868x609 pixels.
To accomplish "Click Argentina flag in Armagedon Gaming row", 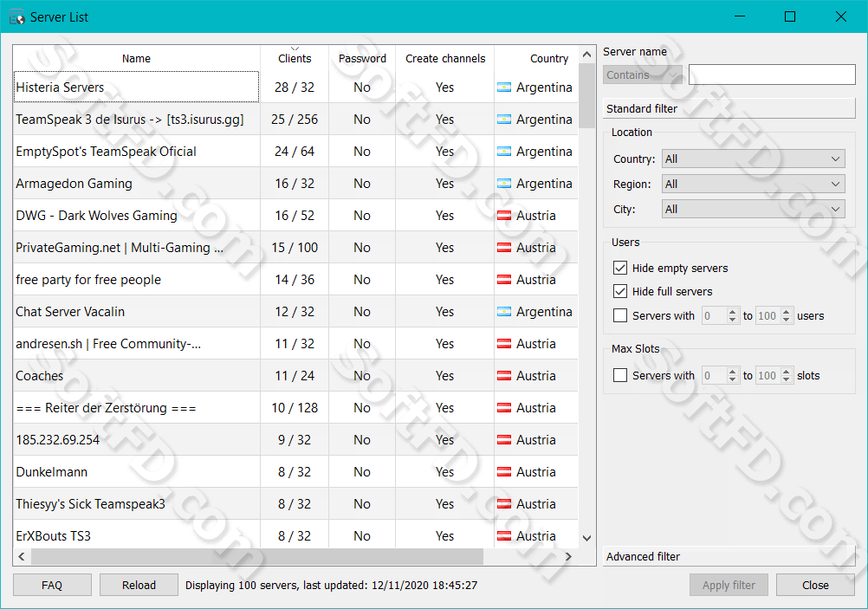I will point(504,184).
